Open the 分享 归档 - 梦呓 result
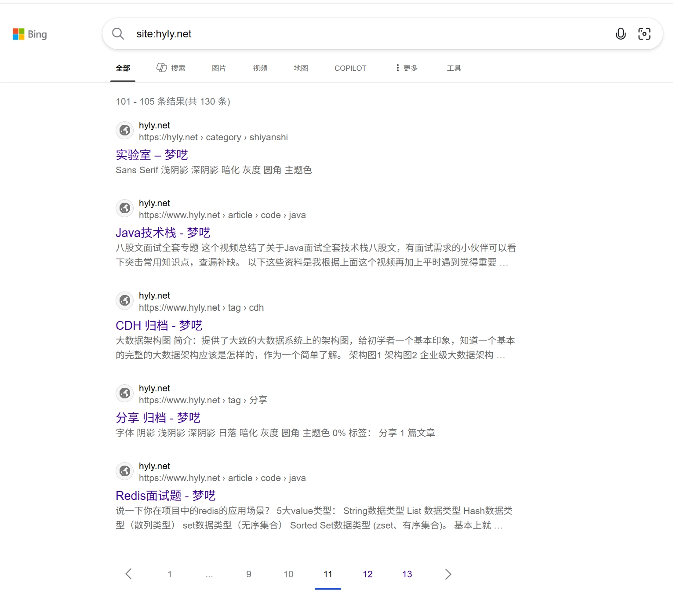This screenshot has width=673, height=616. (x=158, y=418)
